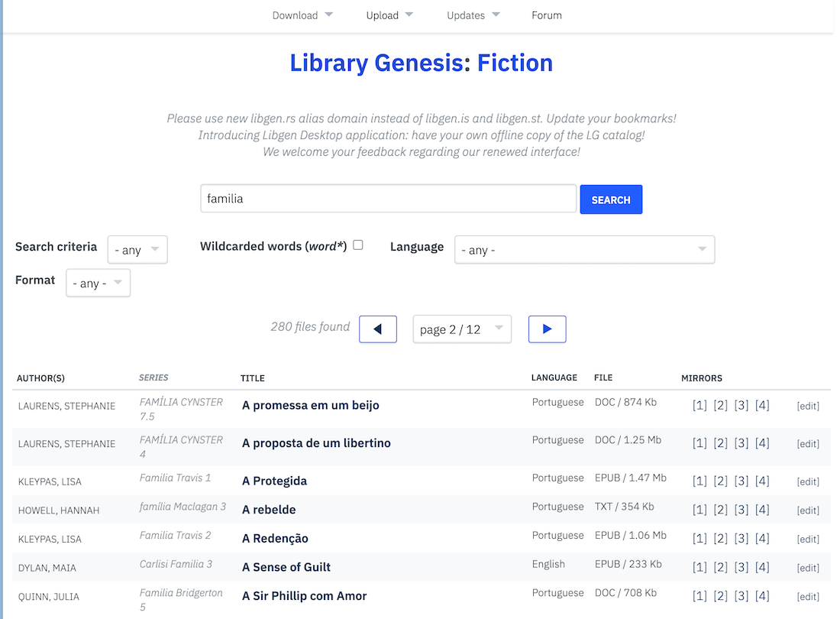This screenshot has height=619, width=840.
Task: Go to the previous results page arrow
Action: pyautogui.click(x=377, y=329)
